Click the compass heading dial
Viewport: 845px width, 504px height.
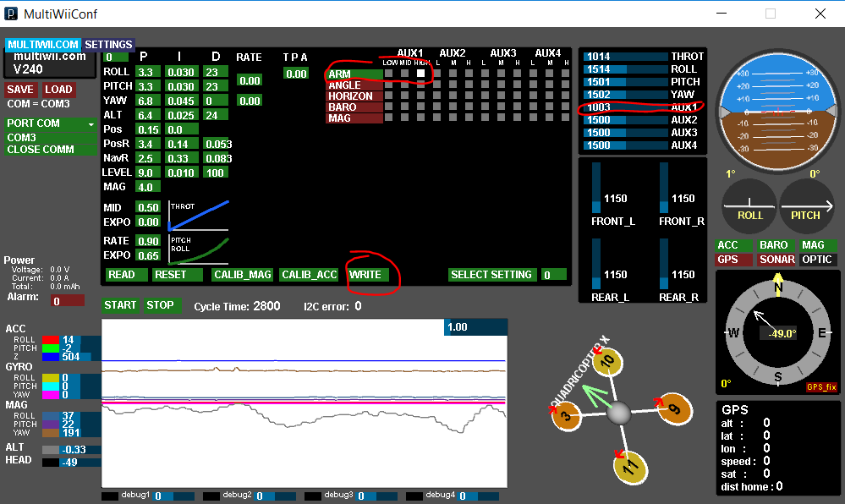777,332
